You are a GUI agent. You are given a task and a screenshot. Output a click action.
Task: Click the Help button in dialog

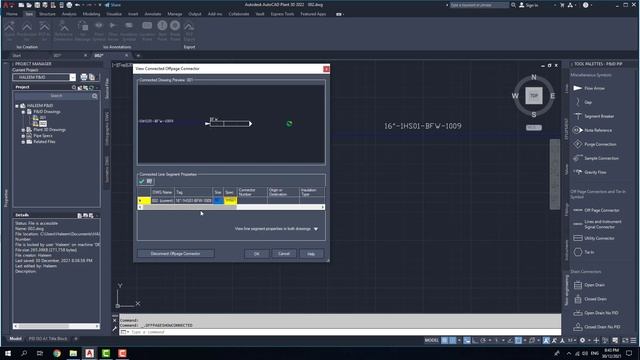[311, 254]
